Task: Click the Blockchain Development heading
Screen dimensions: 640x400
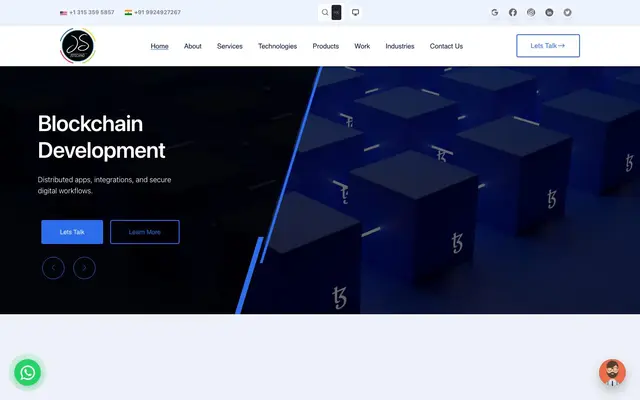Action: point(102,137)
